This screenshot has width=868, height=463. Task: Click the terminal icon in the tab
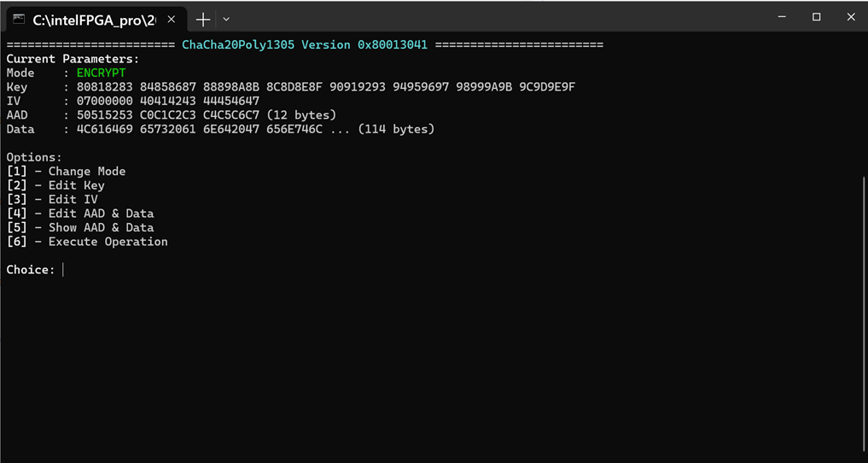[19, 20]
